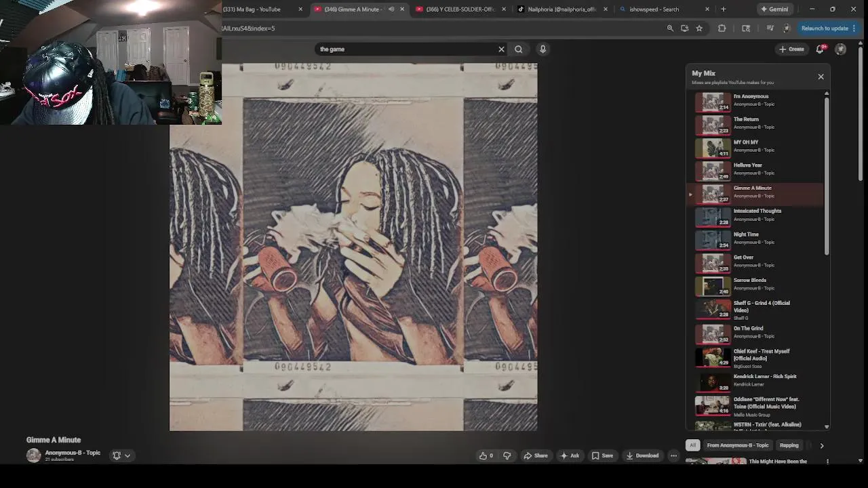
Task: Zoom icon in the address bar
Action: click(670, 28)
